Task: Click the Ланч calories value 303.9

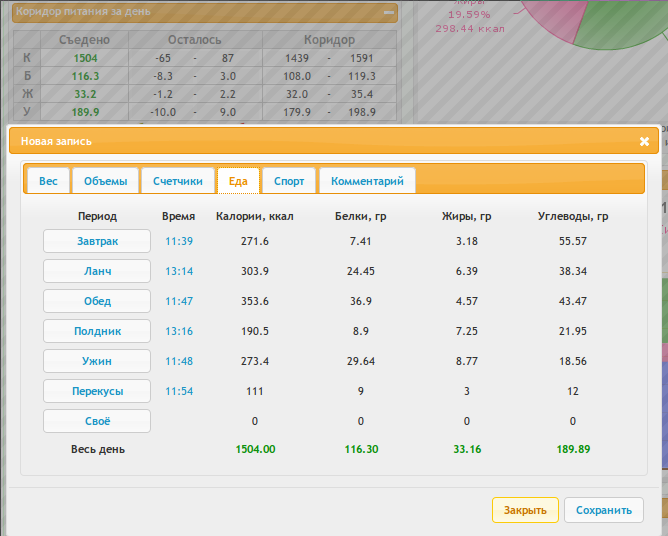Action: pos(255,271)
